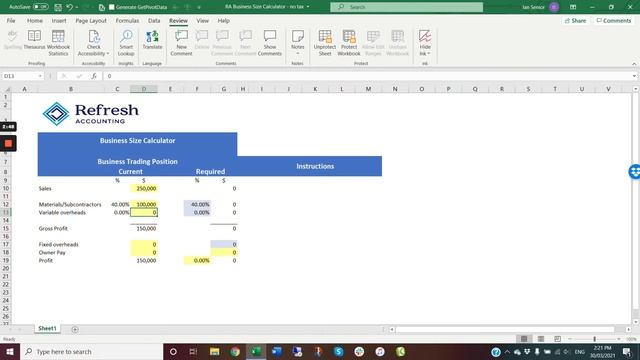Open Task View on taskbar
640x360 pixels.
tap(193, 351)
